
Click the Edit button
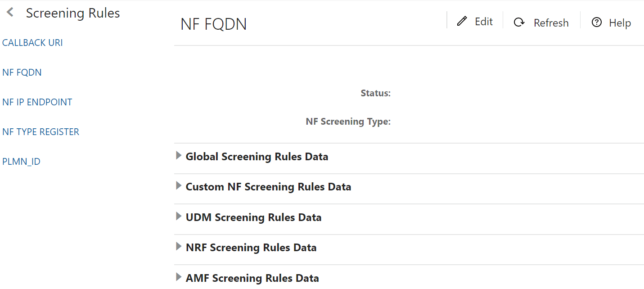pos(483,21)
